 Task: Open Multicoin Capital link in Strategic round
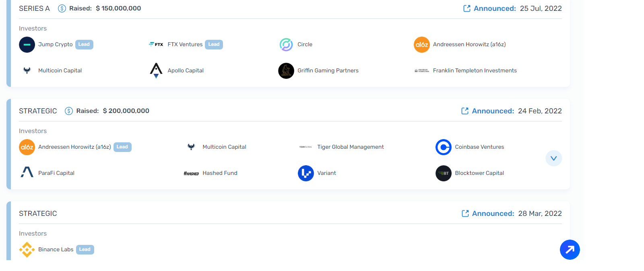coord(225,147)
